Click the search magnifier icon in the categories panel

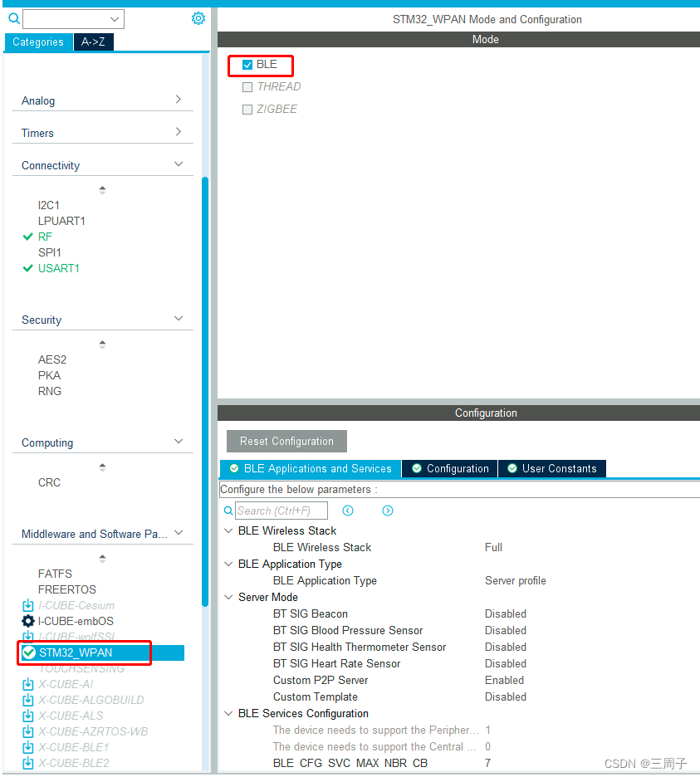pos(14,19)
